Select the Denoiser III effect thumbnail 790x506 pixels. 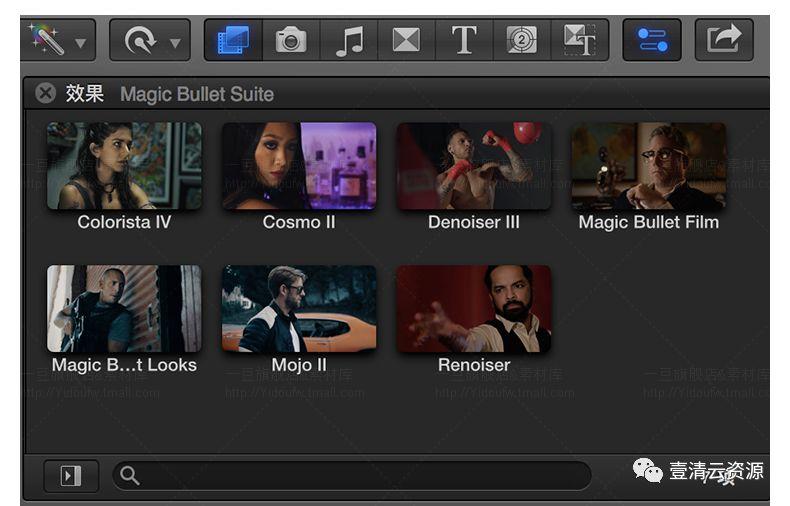(x=474, y=166)
